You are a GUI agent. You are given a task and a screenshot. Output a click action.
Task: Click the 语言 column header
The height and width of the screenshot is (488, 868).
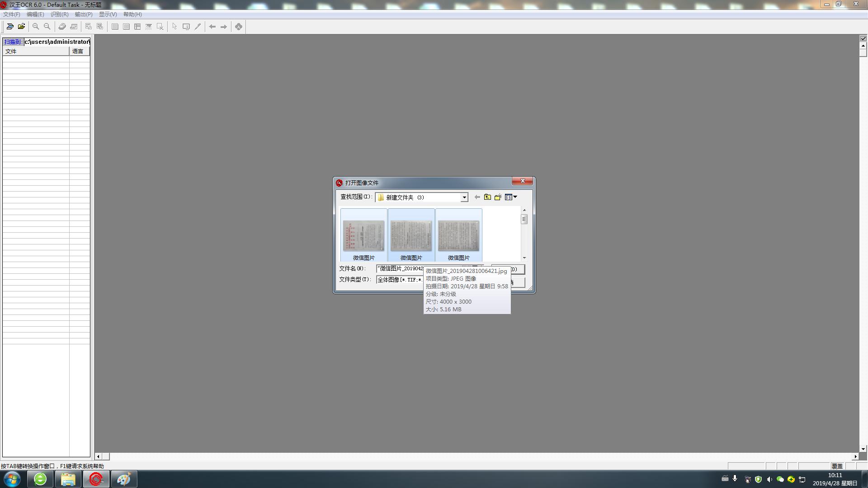coord(79,52)
